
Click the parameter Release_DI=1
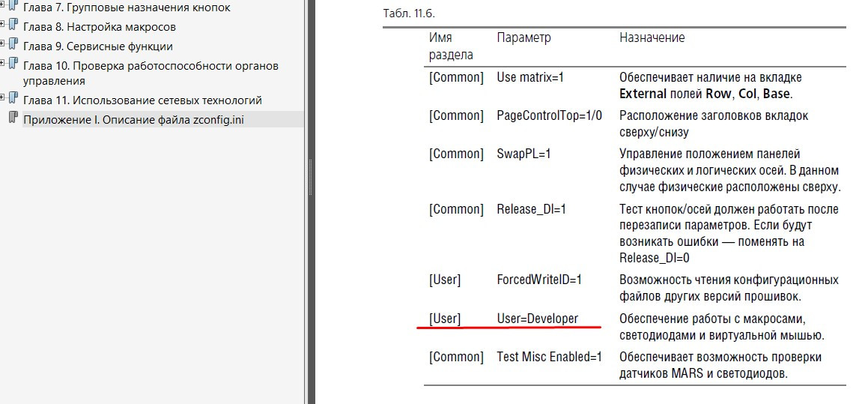click(532, 209)
